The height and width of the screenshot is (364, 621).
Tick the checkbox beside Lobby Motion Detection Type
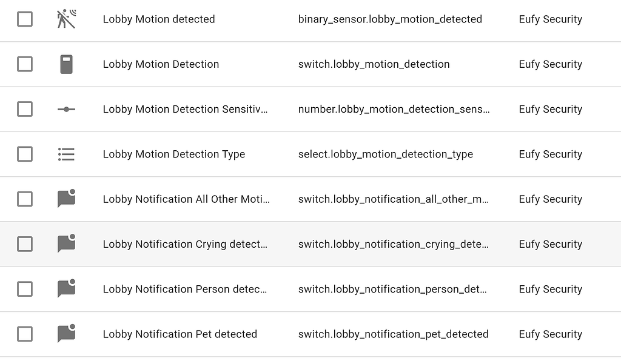click(25, 154)
